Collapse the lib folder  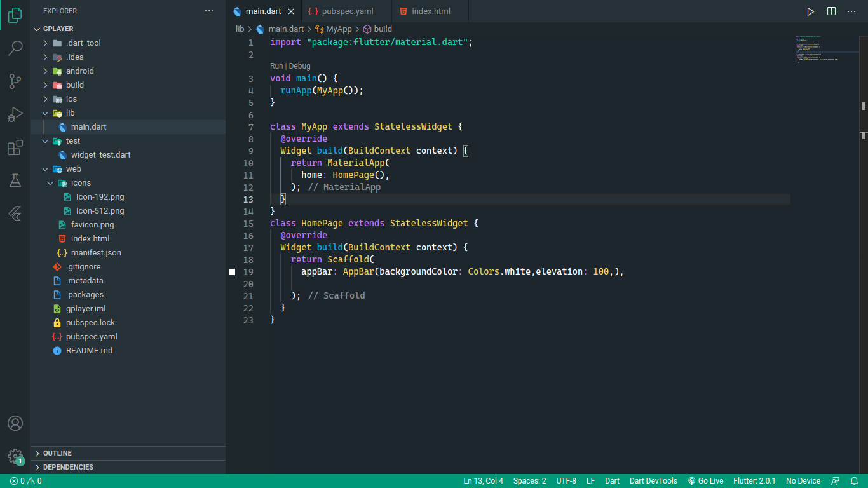[x=128, y=113]
